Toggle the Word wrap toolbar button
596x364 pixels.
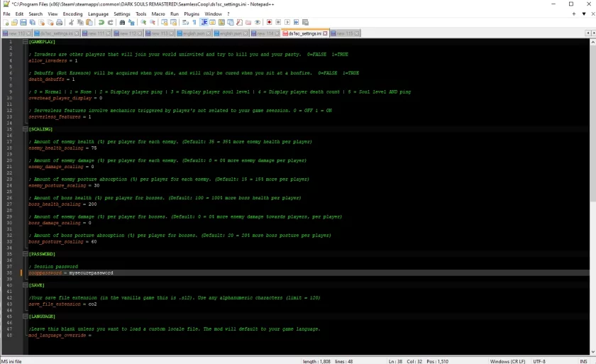pos(185,23)
